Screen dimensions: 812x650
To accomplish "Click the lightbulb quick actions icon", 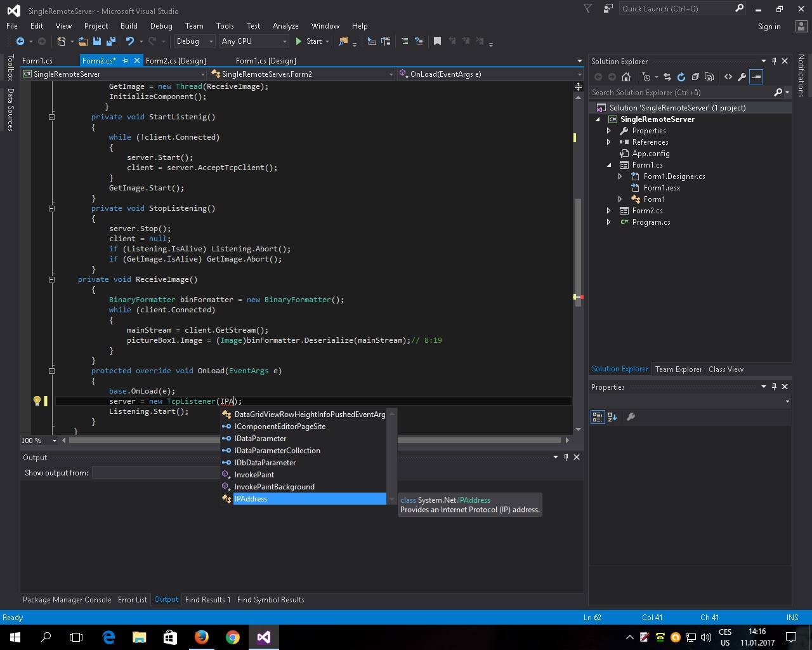I will 37,401.
